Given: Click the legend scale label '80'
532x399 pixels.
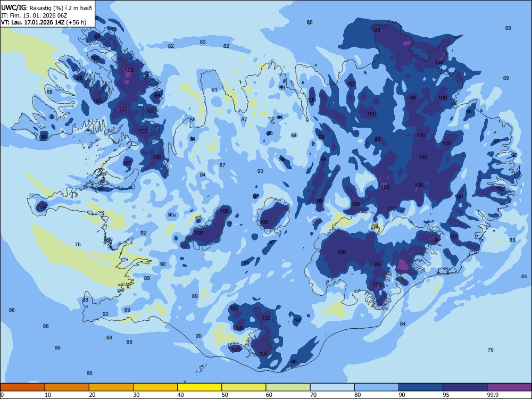Looking at the screenshot, I should click(358, 395).
